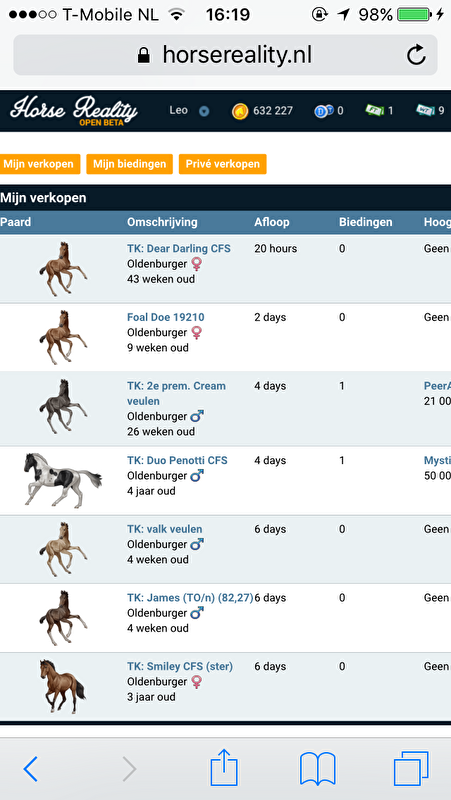Click the Smiley CFS bay horse image
The height and width of the screenshot is (800, 451).
(x=63, y=686)
